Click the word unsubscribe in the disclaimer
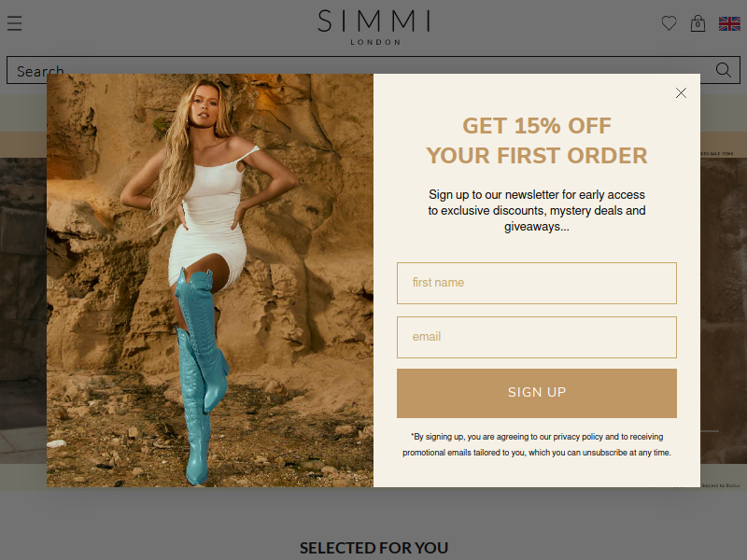Image resolution: width=747 pixels, height=560 pixels. pyautogui.click(x=604, y=453)
